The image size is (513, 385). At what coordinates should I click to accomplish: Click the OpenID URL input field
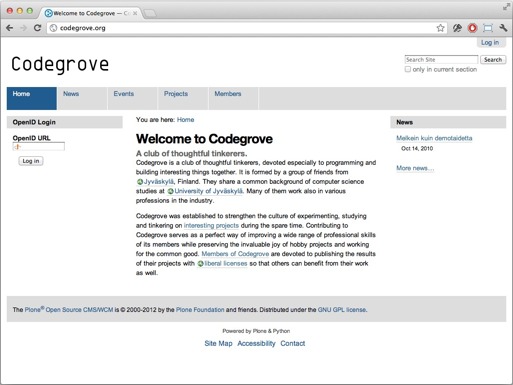point(39,146)
